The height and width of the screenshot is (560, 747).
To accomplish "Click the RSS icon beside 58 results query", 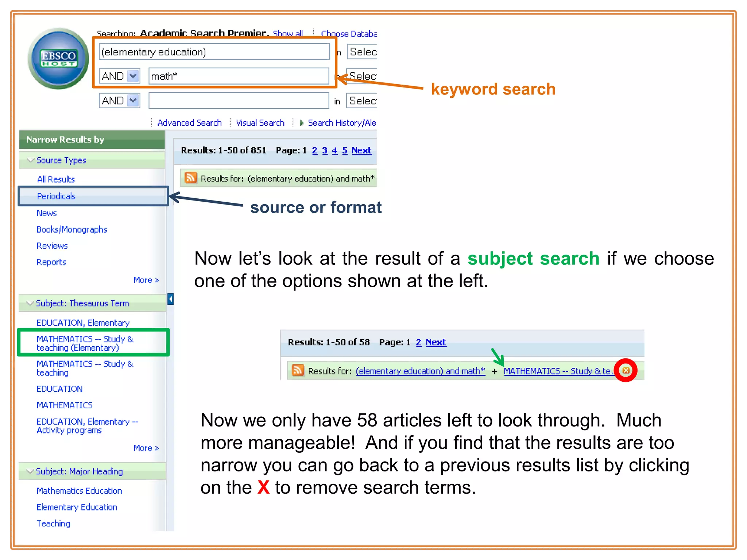I will (298, 370).
